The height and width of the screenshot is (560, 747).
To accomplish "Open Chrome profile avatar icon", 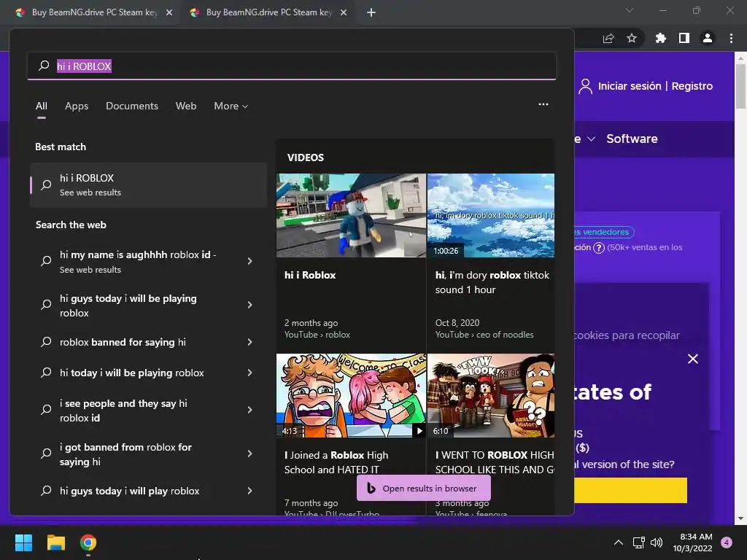I will (x=708, y=38).
